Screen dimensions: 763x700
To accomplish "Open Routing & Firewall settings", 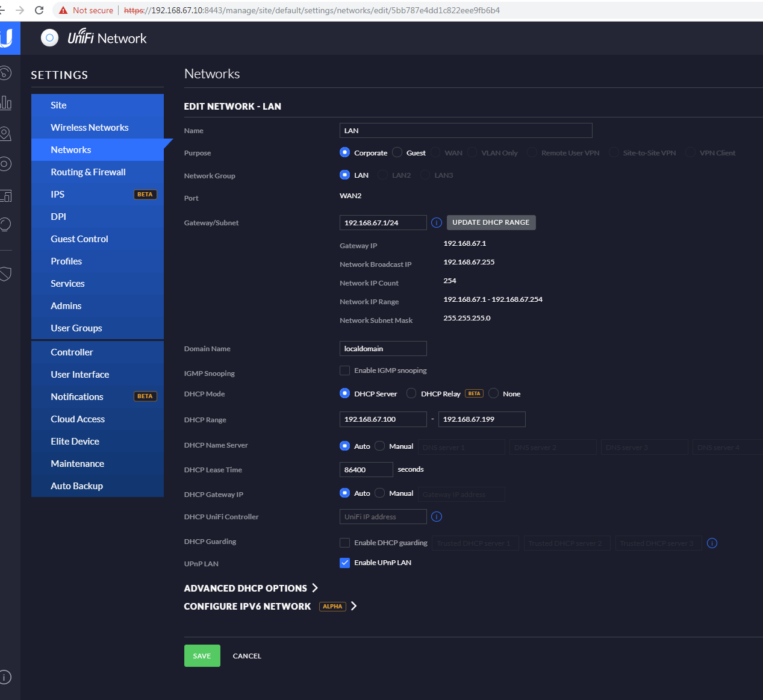I will (88, 172).
